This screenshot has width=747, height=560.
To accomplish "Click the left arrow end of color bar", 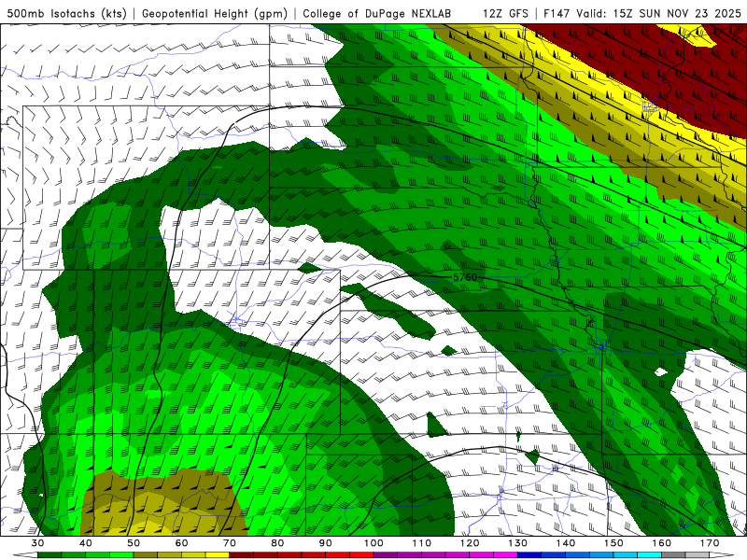I will tap(25, 554).
